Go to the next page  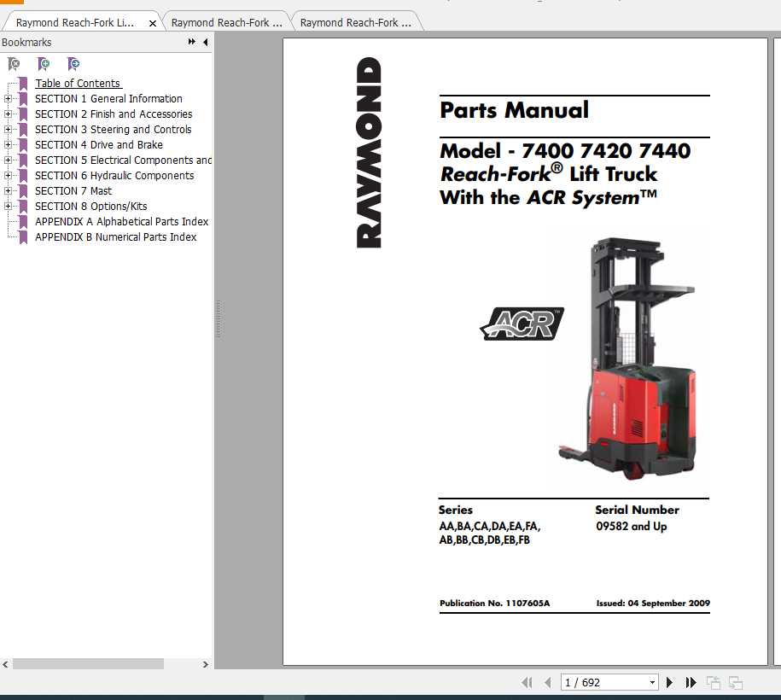tap(669, 682)
